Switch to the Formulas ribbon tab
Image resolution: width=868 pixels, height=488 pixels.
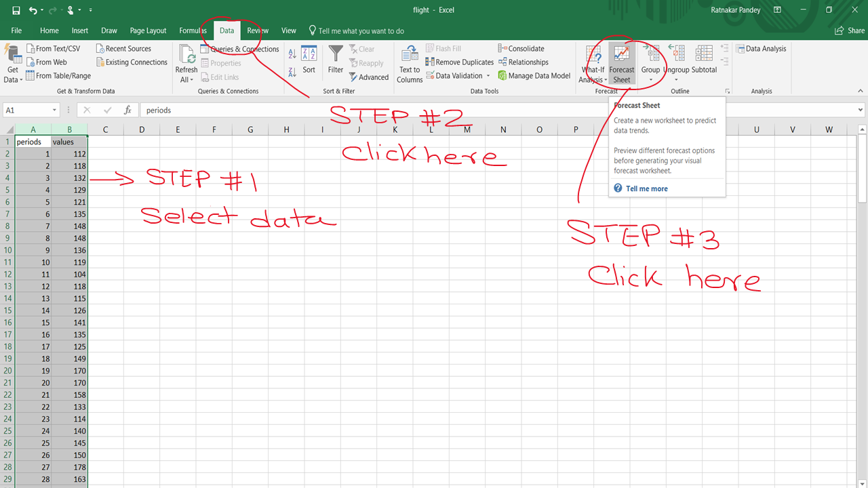pos(193,30)
